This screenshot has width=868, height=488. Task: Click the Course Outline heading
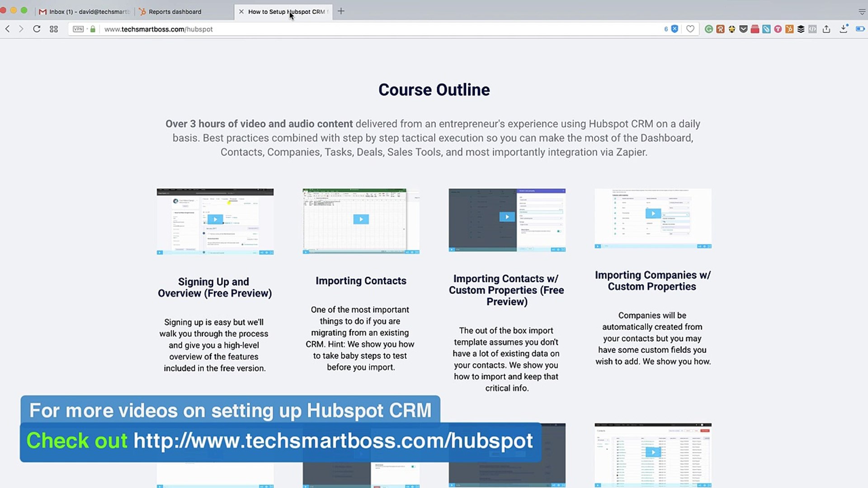(434, 89)
